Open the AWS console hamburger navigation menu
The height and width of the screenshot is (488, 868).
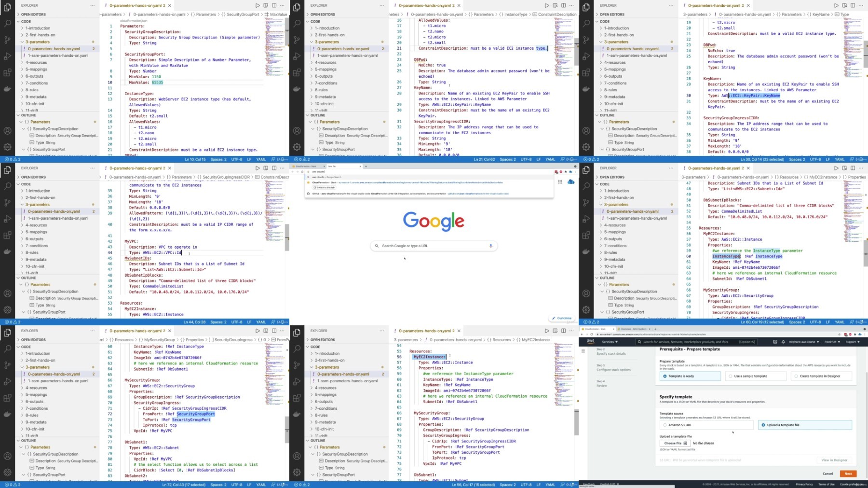click(x=583, y=351)
